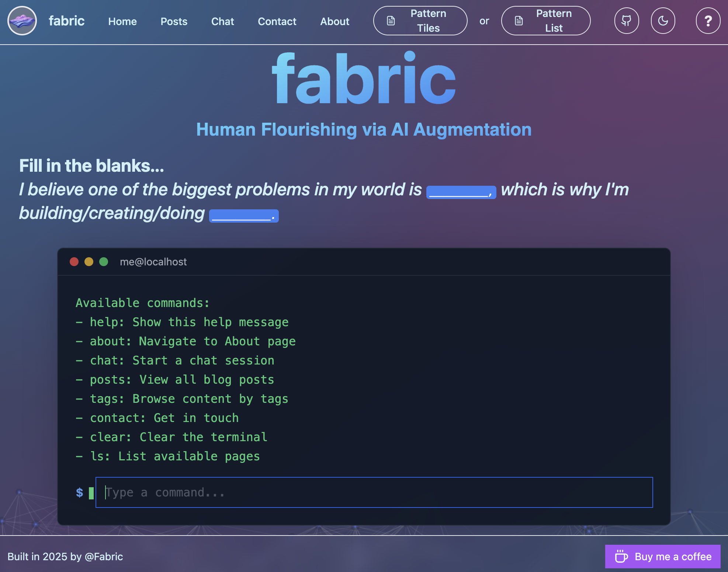728x572 pixels.
Task: Click the fabric logo icon
Action: pos(22,21)
